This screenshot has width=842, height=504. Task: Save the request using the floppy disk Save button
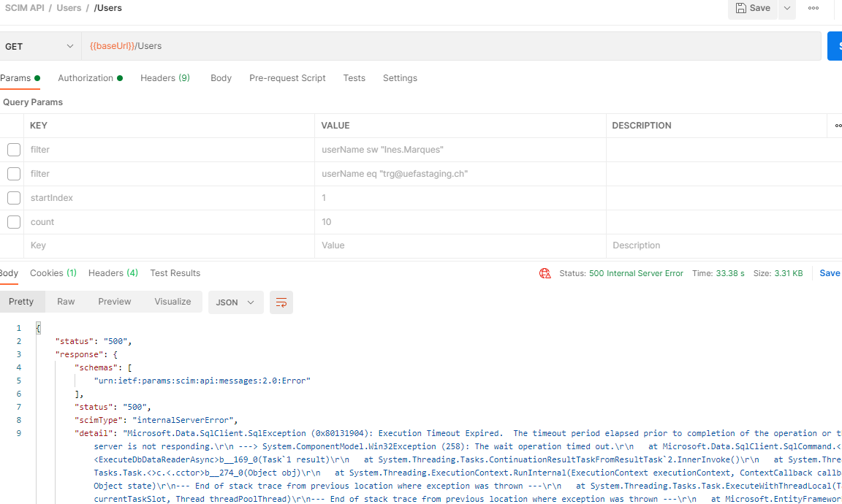(x=753, y=9)
